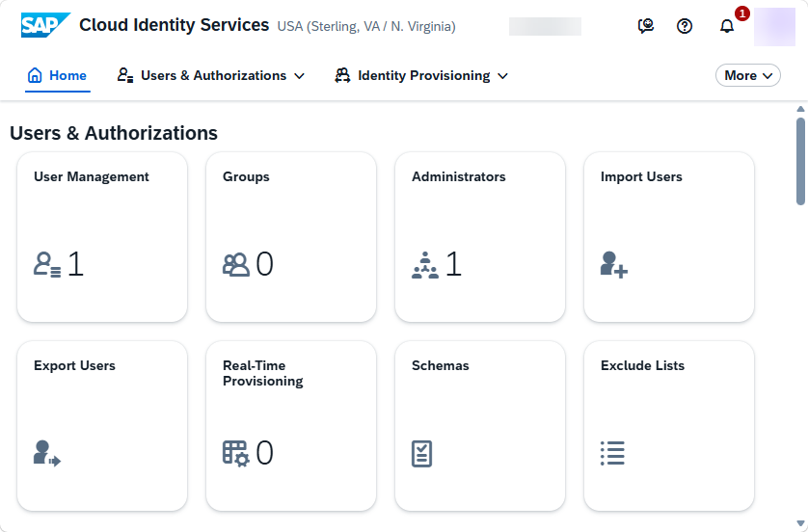Click the Groups people icon
808x532 pixels.
click(236, 265)
